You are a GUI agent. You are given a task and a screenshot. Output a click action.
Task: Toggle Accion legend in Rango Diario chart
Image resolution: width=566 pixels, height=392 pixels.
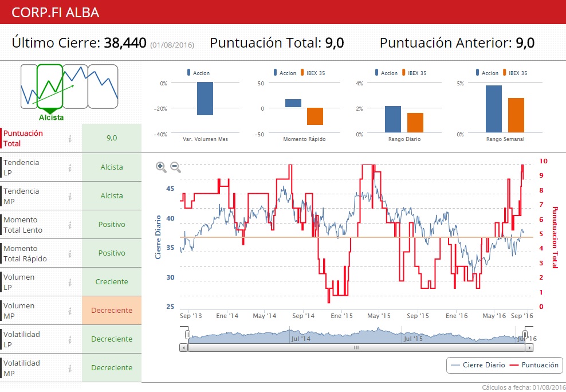click(x=386, y=73)
